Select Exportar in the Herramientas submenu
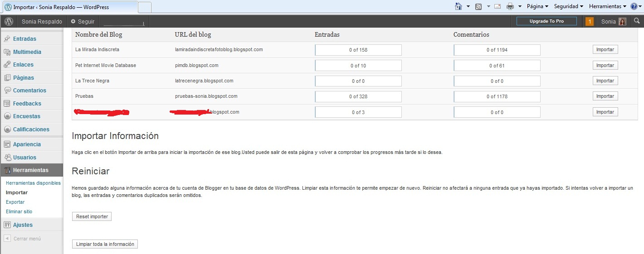 (15, 202)
